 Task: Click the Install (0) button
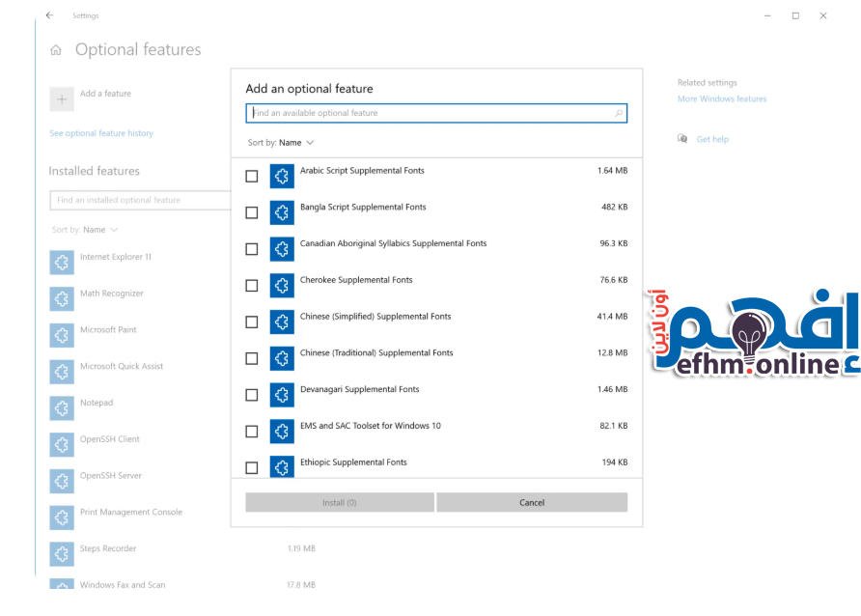pyautogui.click(x=339, y=502)
